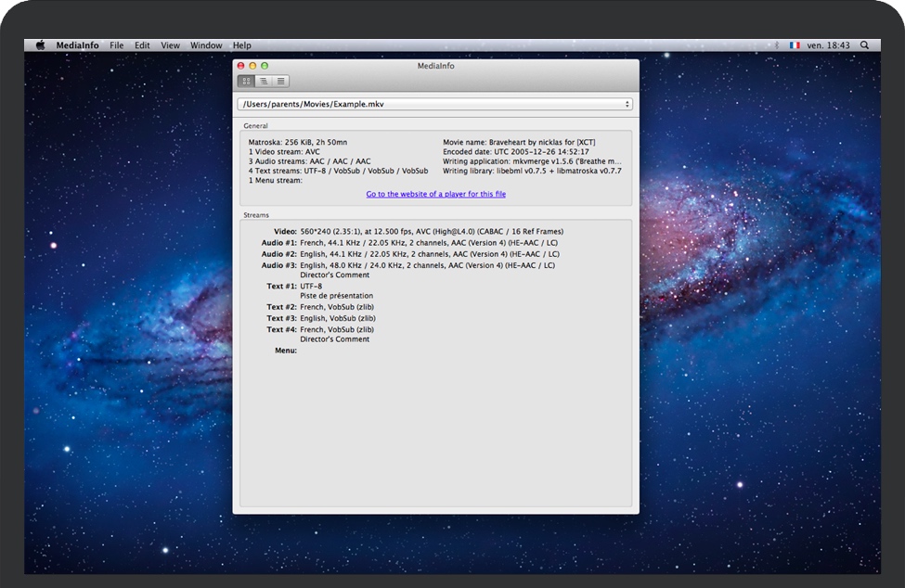The height and width of the screenshot is (588, 905).
Task: Open Spotlight search magnifier
Action: pyautogui.click(x=865, y=45)
